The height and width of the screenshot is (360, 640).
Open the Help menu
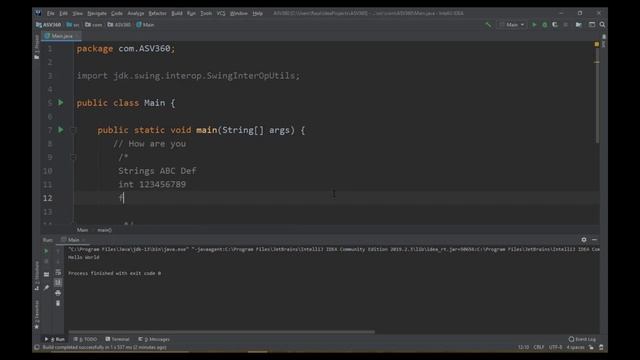pos(258,13)
